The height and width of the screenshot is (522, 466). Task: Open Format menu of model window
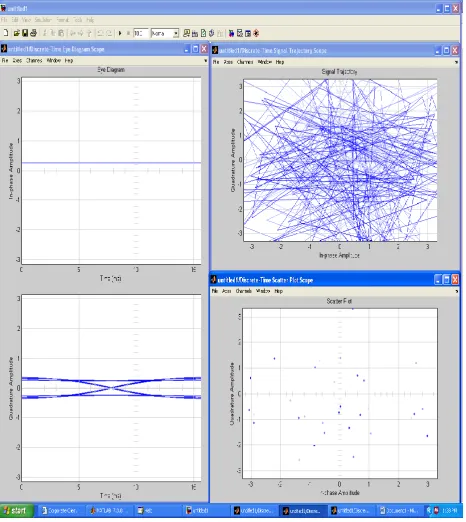pyautogui.click(x=63, y=20)
